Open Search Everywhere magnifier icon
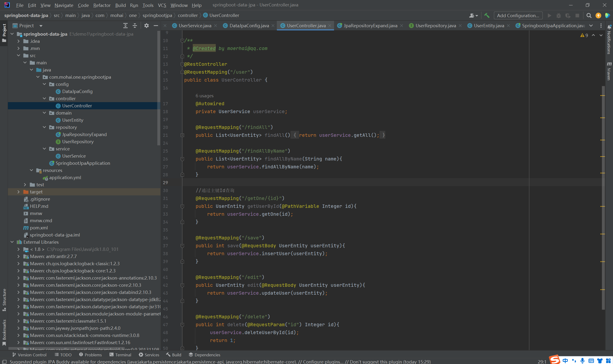The width and height of the screenshot is (613, 364). pyautogui.click(x=589, y=16)
